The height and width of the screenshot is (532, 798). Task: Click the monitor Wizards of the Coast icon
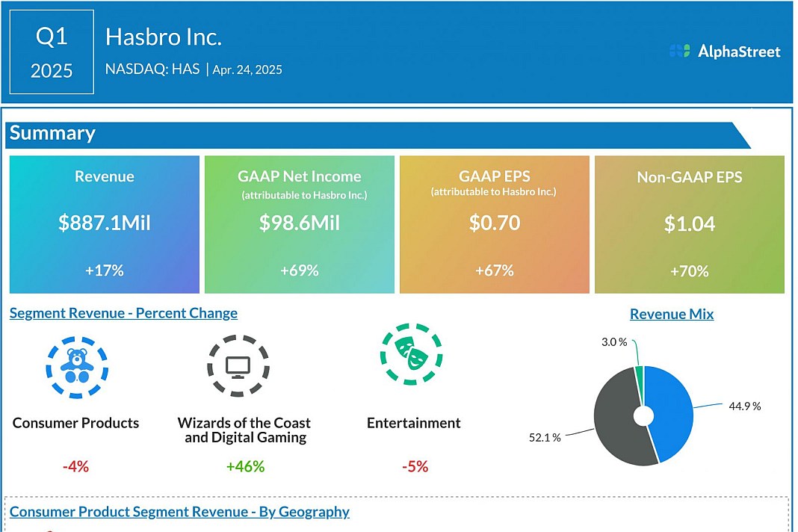(x=238, y=365)
